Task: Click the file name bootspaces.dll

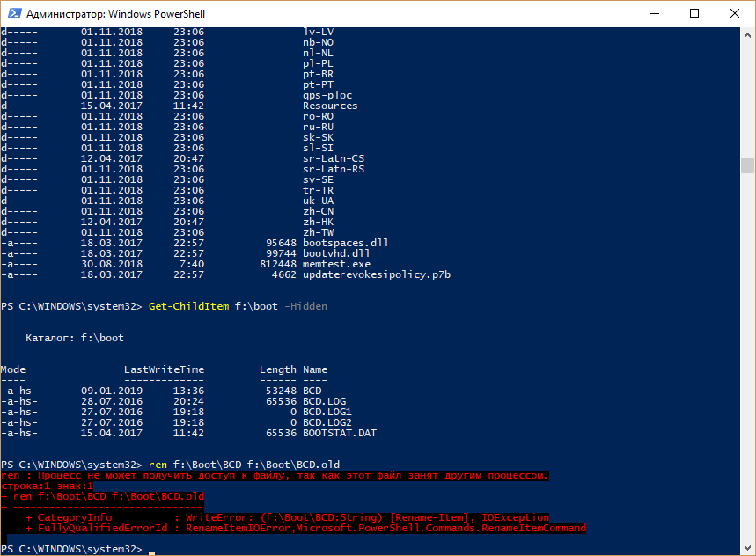Action: [345, 243]
